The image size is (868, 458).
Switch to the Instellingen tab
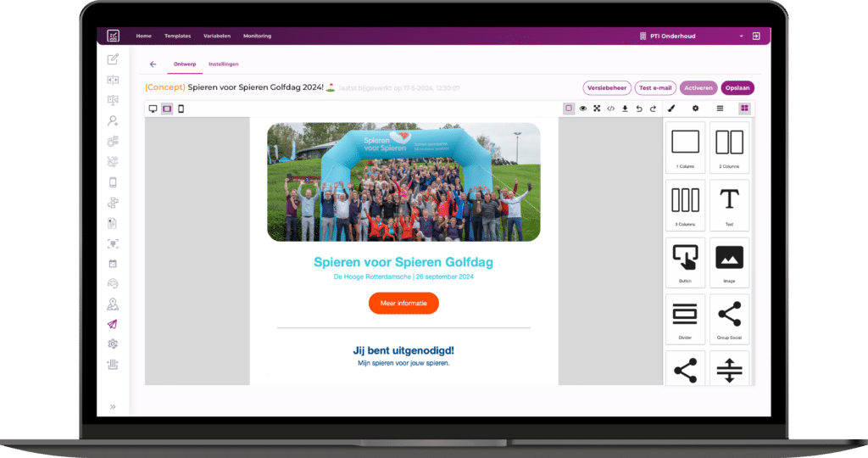click(224, 64)
